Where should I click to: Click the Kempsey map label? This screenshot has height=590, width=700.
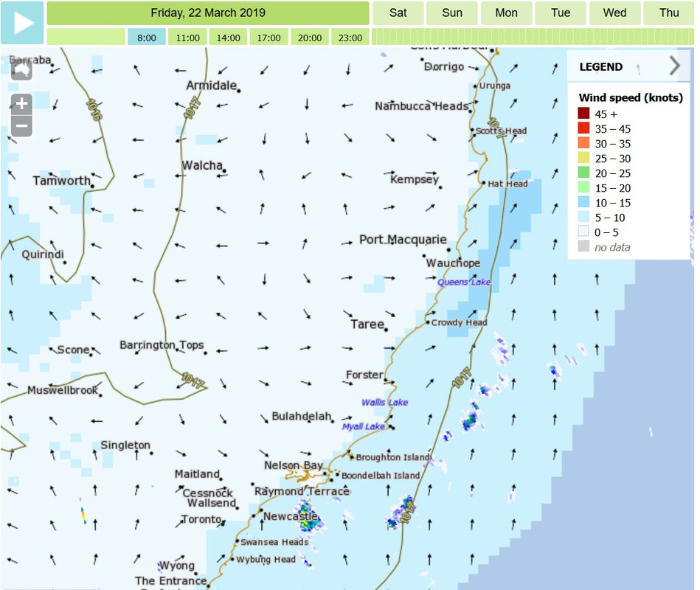[x=415, y=179]
